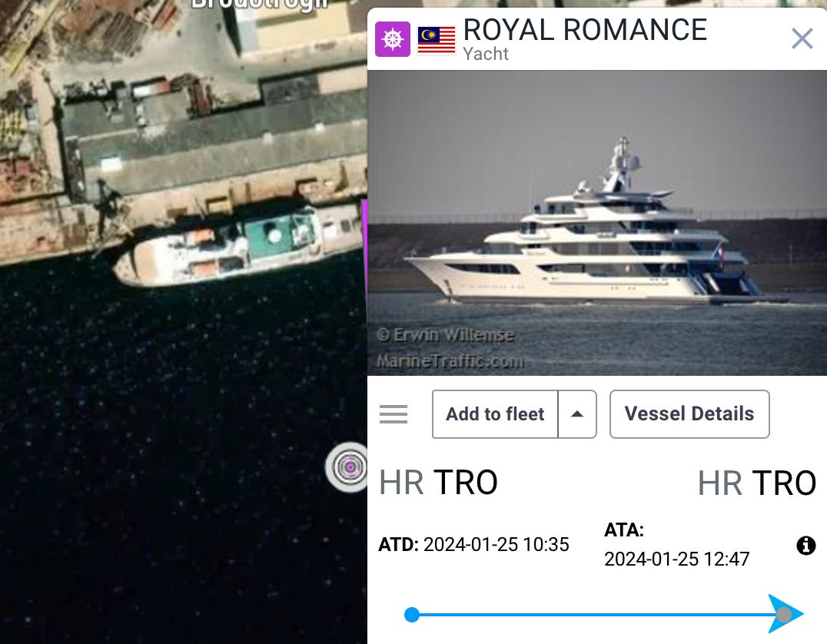Screen dimensions: 827x644
Task: Select the arrival port HR TRO
Action: (x=757, y=483)
